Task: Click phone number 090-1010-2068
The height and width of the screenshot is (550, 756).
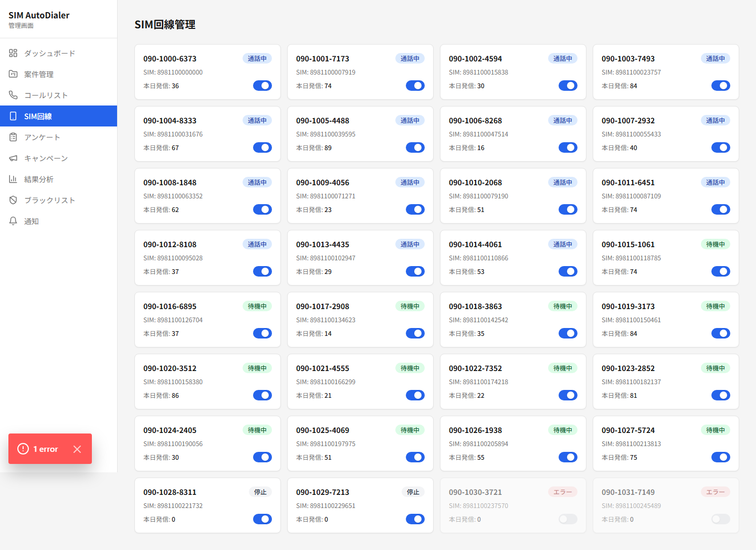Action: 475,183
